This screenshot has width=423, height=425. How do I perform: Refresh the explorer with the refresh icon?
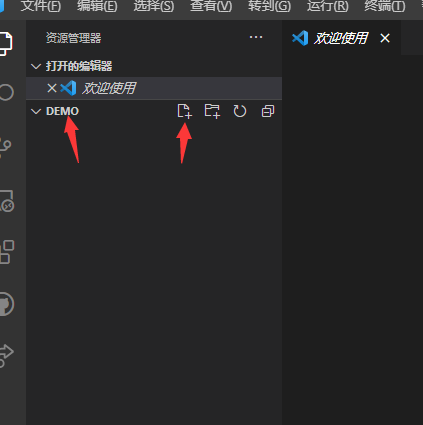pos(240,111)
